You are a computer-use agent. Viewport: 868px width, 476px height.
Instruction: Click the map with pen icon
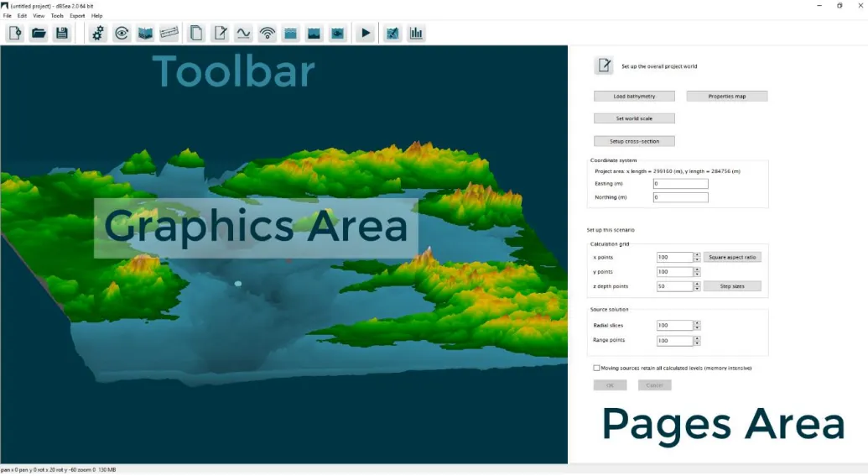(392, 34)
